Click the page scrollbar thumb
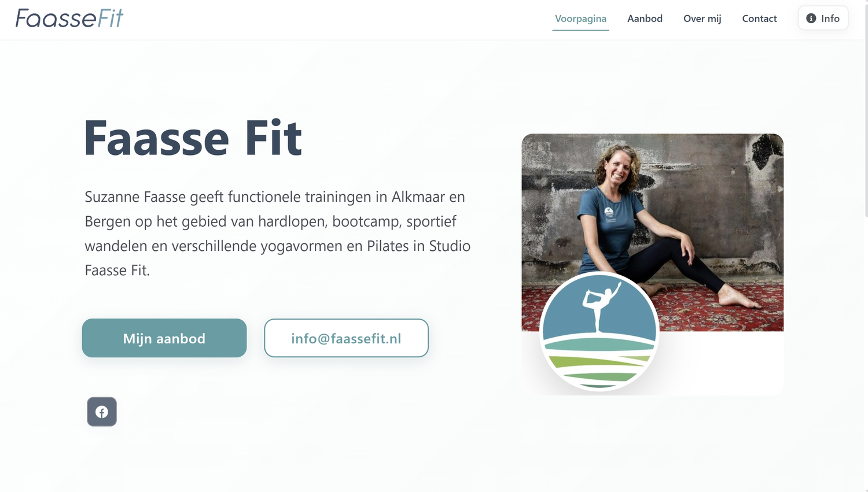 point(866,109)
